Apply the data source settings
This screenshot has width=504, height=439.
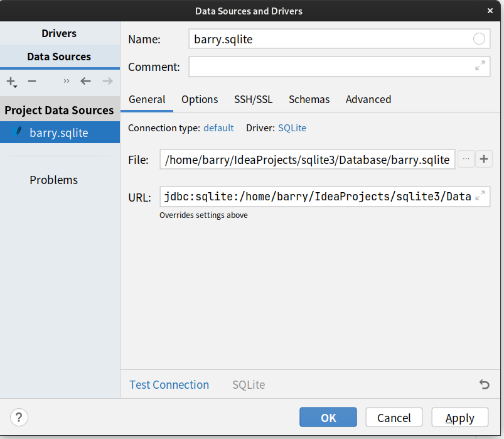(459, 417)
